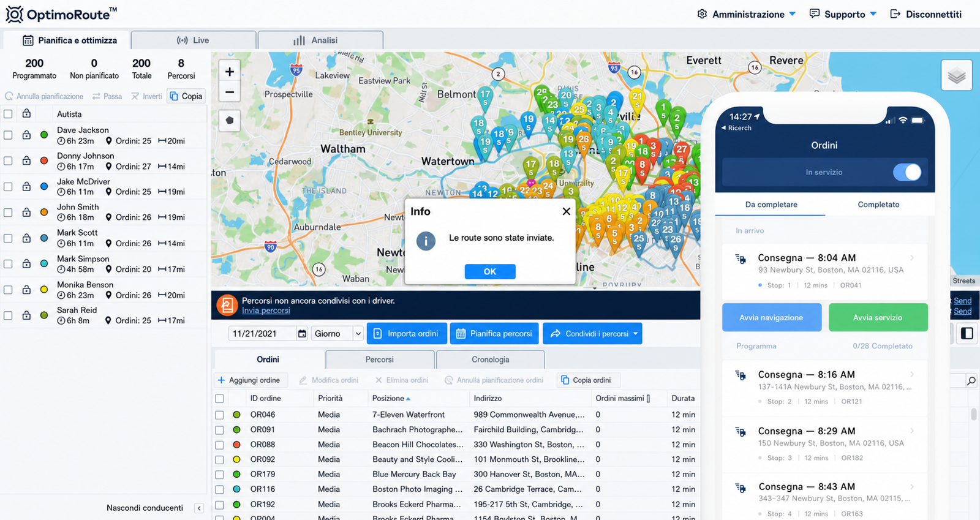Toggle lock for Donny Johnson
The height and width of the screenshot is (520, 980).
[x=26, y=160]
